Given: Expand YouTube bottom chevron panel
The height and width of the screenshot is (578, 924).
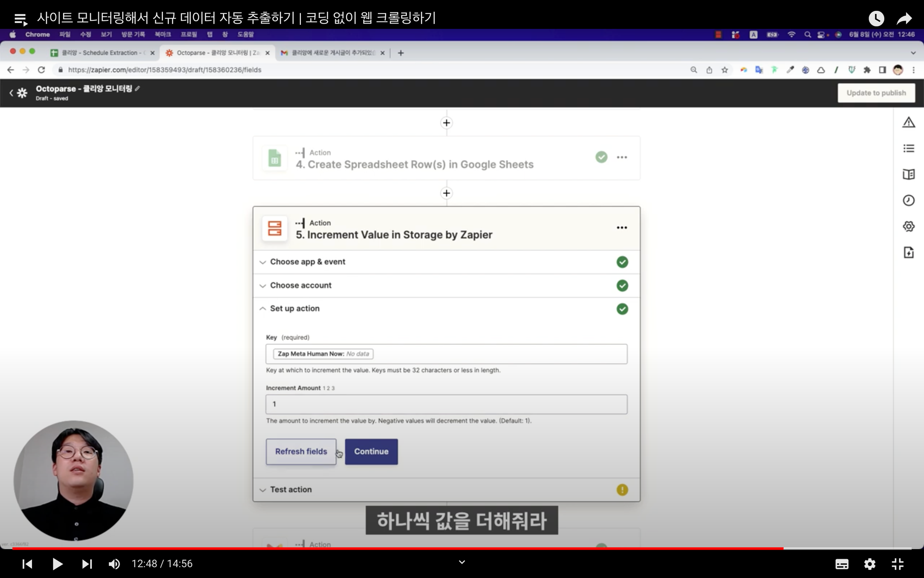Looking at the screenshot, I should tap(462, 562).
